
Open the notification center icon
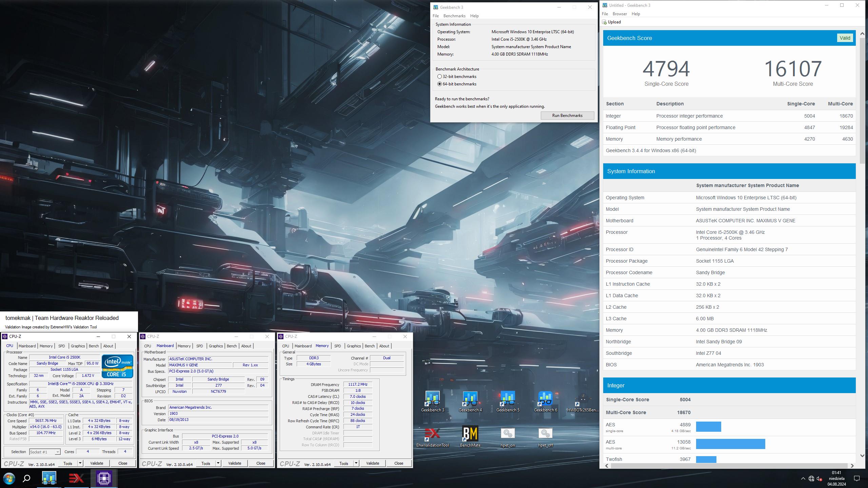click(857, 479)
